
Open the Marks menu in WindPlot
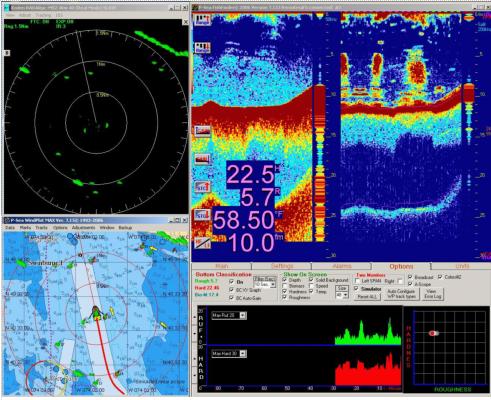(25, 228)
